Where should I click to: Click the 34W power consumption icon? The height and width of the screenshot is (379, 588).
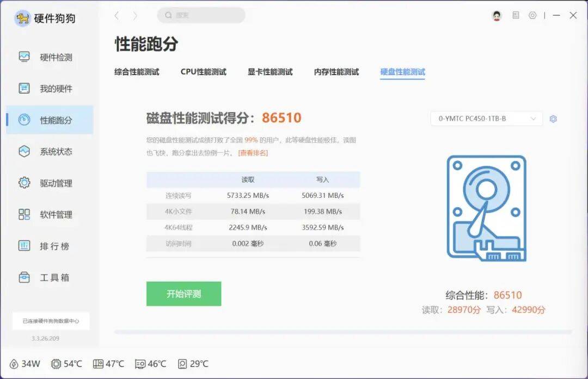[x=14, y=364]
